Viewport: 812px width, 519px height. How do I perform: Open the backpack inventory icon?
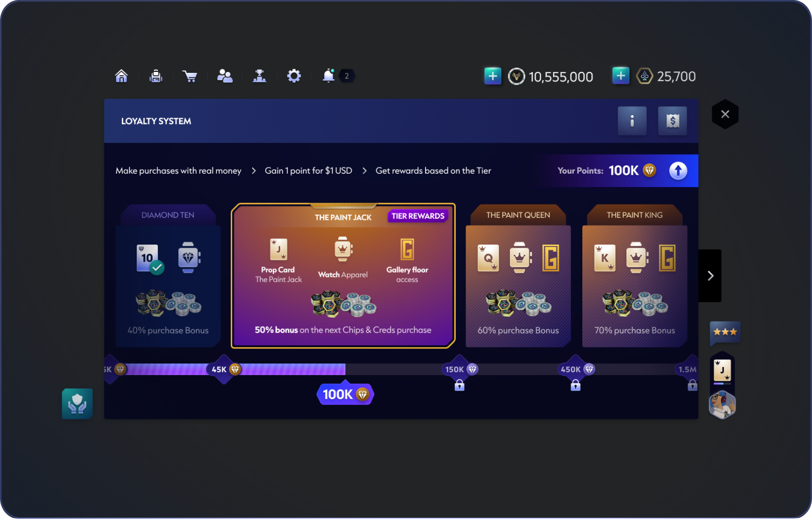tap(156, 76)
